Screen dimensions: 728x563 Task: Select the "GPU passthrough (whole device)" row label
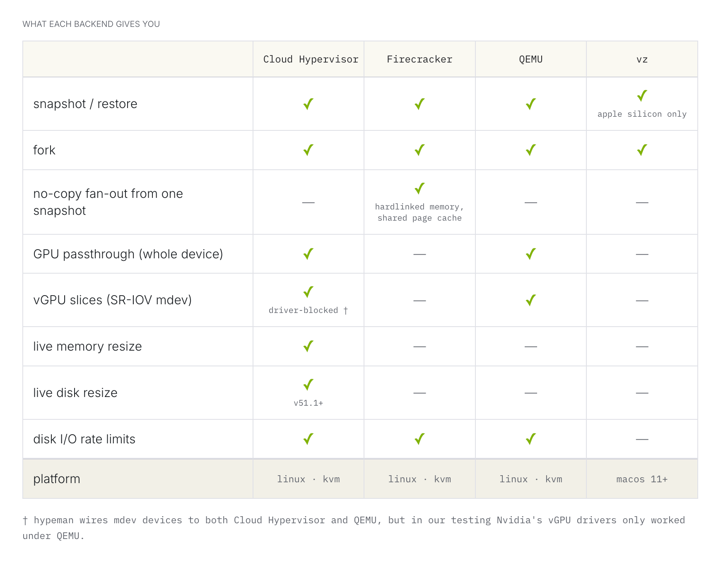(128, 254)
